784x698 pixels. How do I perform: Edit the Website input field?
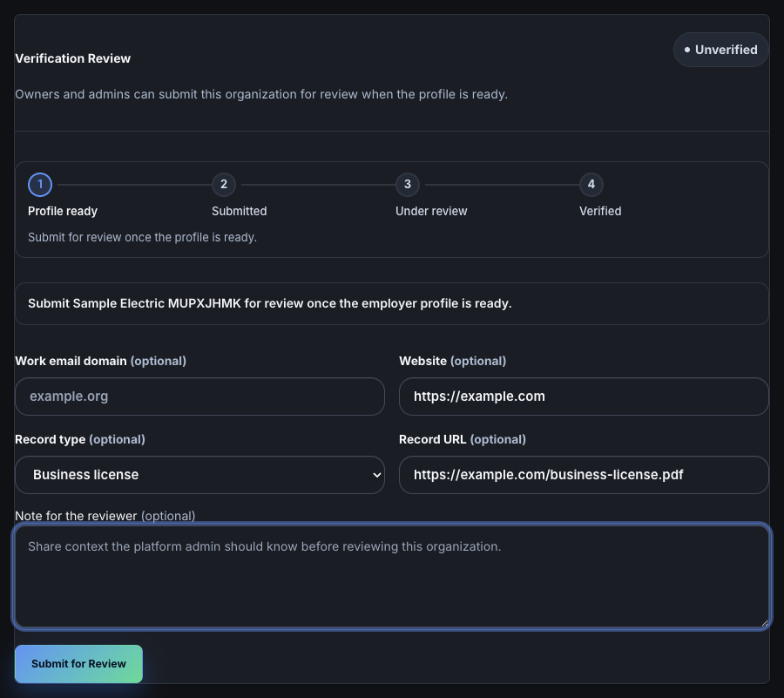pos(584,396)
